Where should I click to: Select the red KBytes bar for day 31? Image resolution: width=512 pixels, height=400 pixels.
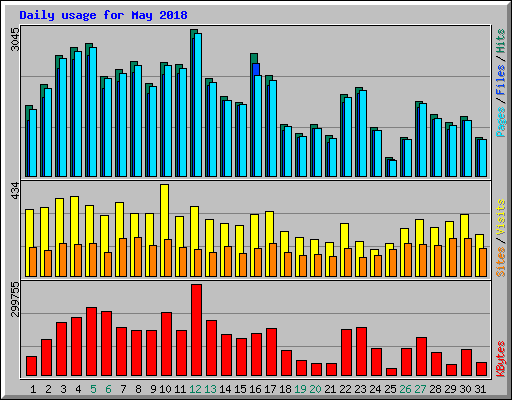coord(481,369)
